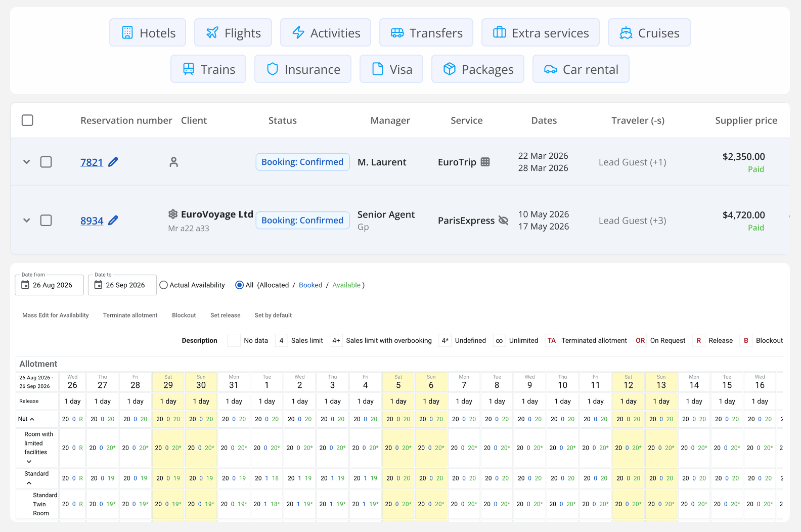Open the Hotels service tab
The height and width of the screenshot is (532, 801).
[x=148, y=33]
